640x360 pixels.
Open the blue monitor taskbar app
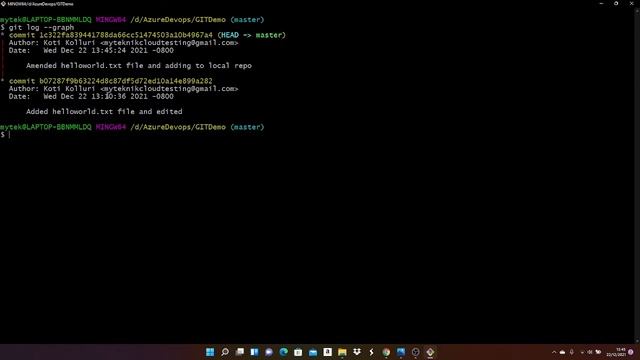tap(401, 352)
